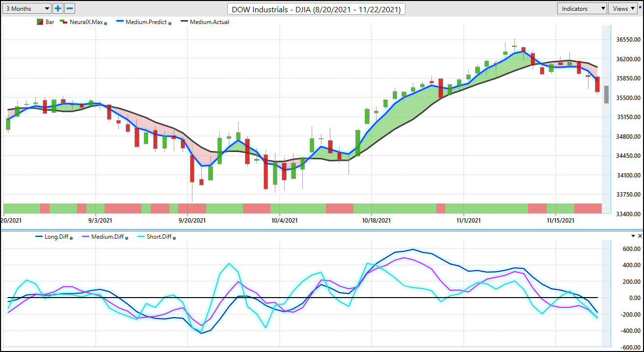Zoom in with the blue plus button
The height and width of the screenshot is (352, 644).
pyautogui.click(x=58, y=8)
